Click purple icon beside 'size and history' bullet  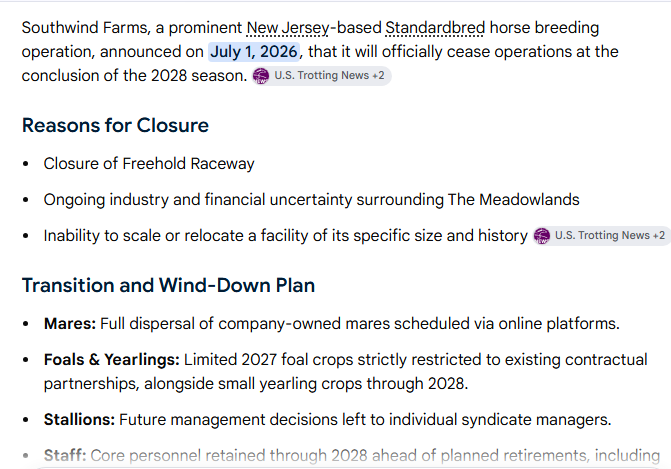coord(542,236)
